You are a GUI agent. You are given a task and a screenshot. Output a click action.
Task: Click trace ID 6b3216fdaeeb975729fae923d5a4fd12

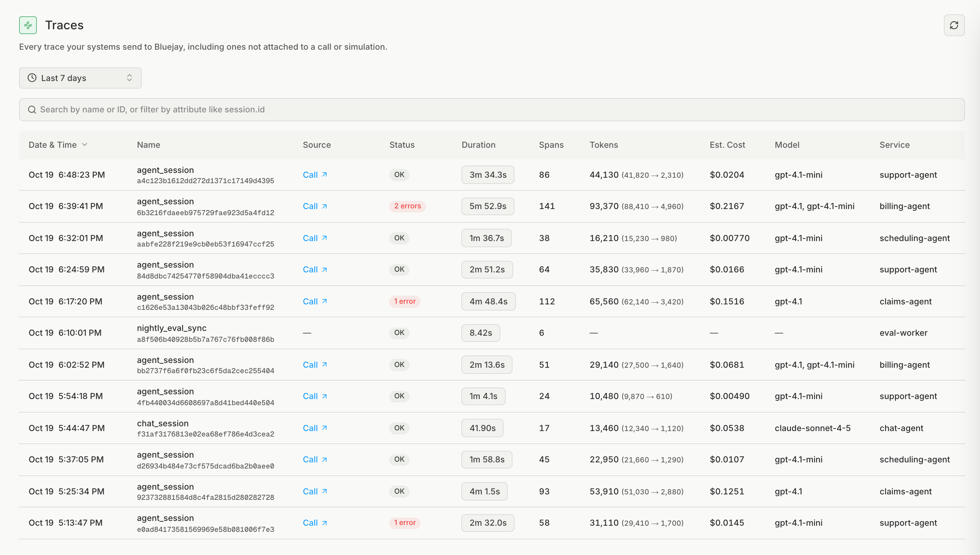tap(205, 212)
